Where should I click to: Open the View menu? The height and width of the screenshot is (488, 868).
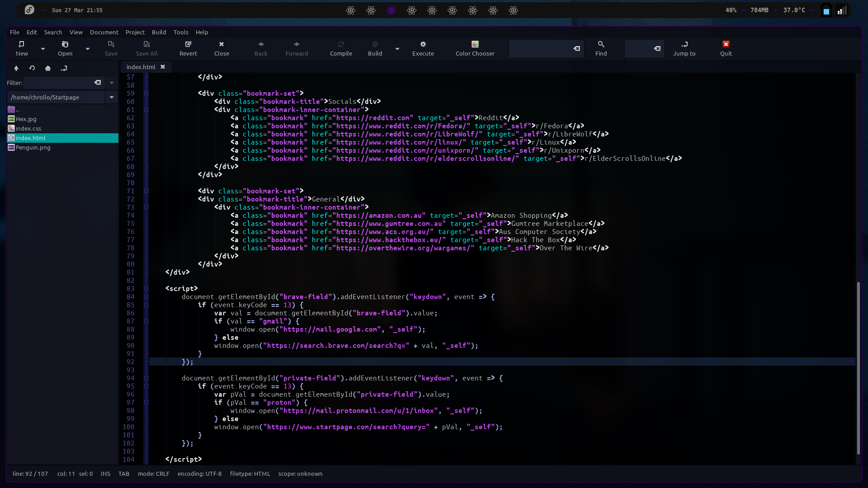[x=76, y=32]
